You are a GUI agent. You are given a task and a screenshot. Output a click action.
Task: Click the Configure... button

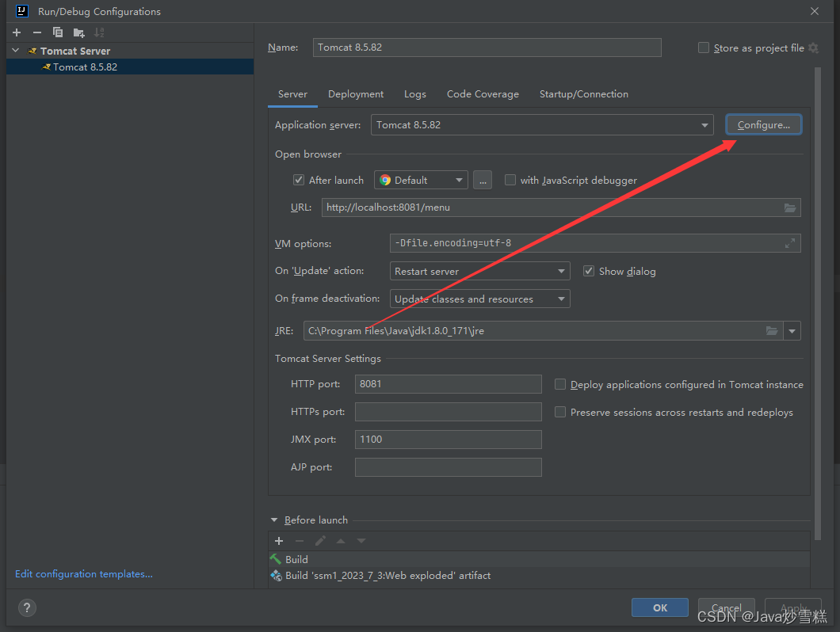[763, 125]
